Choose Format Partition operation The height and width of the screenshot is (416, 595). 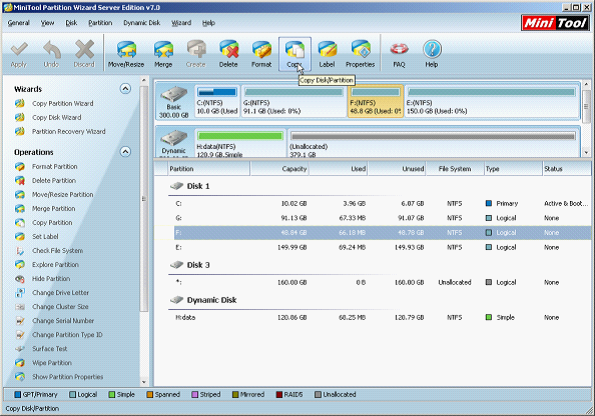55,166
